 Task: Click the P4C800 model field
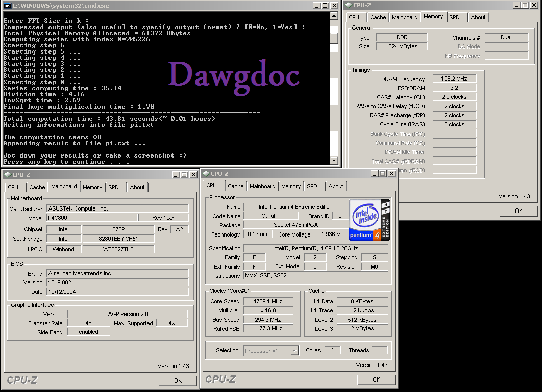[92, 218]
